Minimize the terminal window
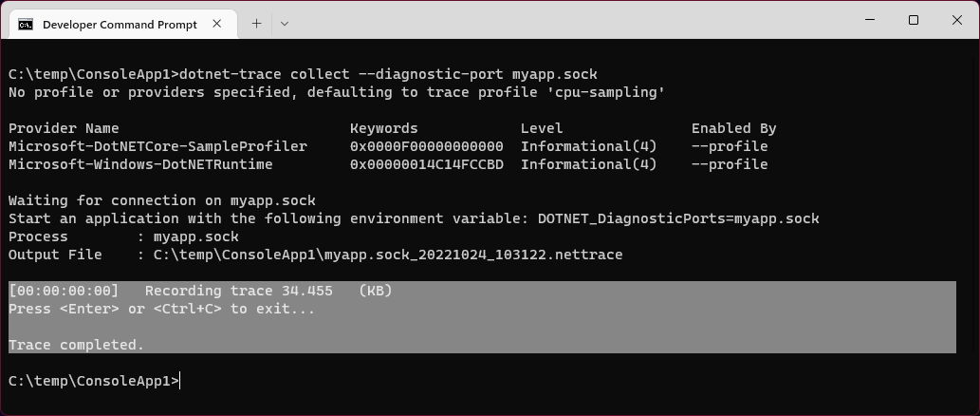Viewport: 980px width, 416px height. tap(869, 20)
